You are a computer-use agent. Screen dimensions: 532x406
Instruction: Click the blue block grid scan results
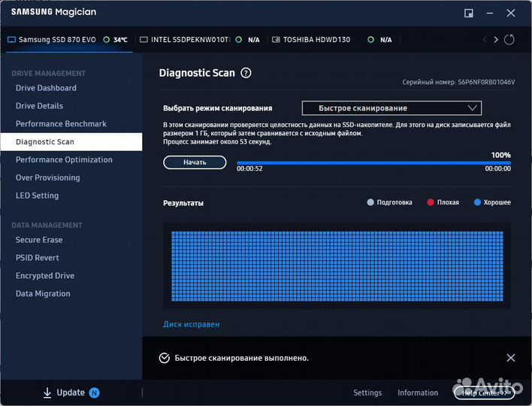337,266
